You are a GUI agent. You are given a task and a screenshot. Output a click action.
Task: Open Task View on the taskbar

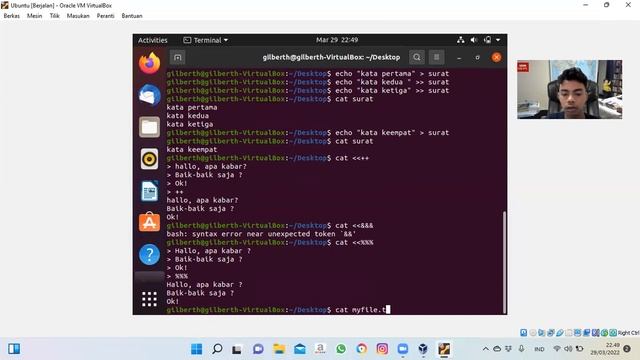237,349
